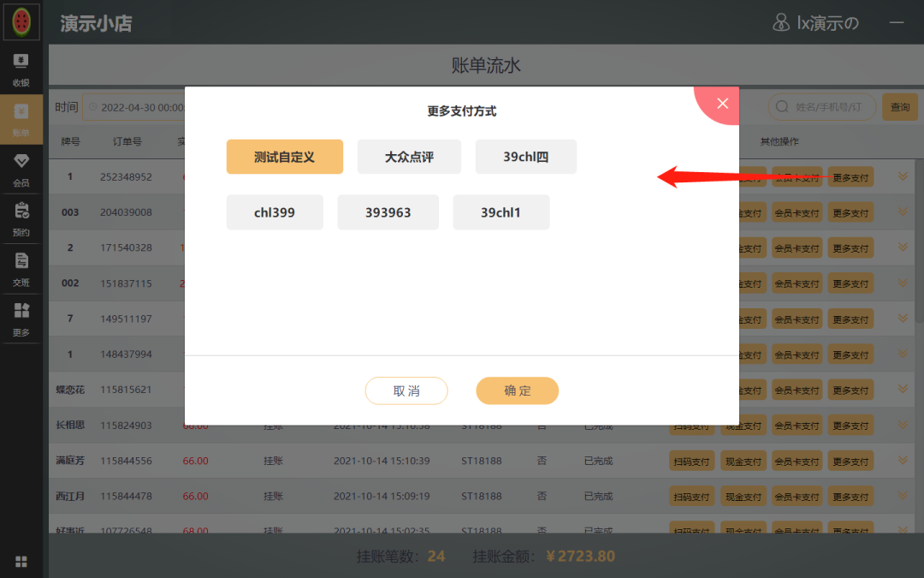The image size is (924, 578).
Task: Confirm with the 确定 button
Action: [x=518, y=390]
